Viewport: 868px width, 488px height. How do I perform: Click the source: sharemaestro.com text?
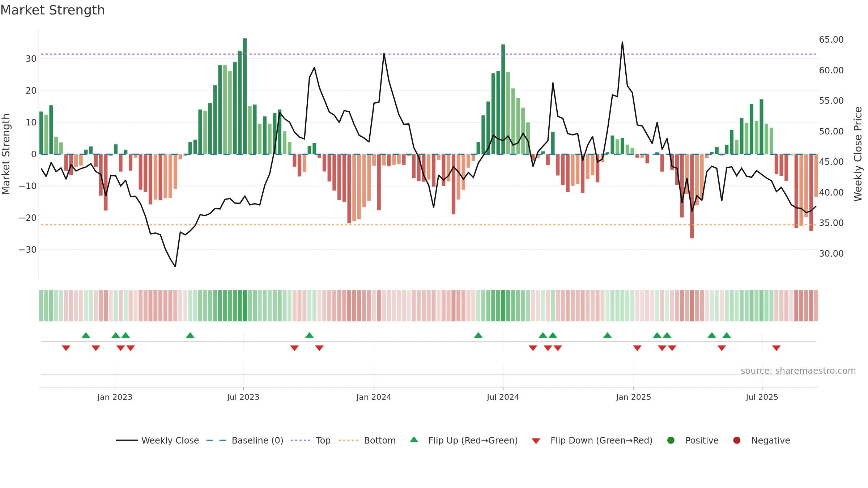798,371
